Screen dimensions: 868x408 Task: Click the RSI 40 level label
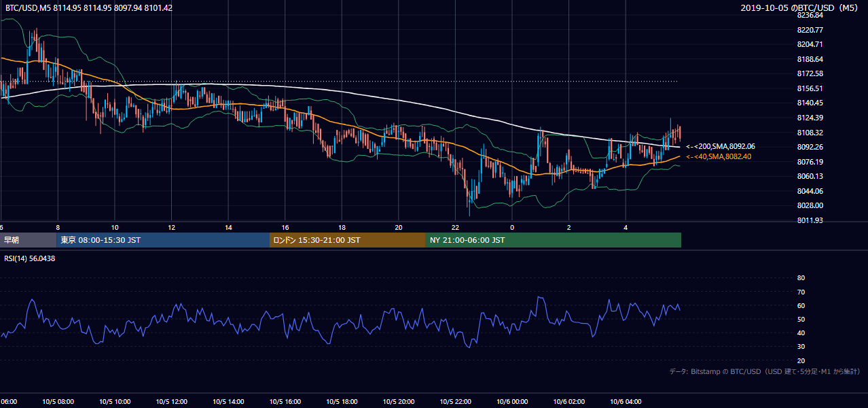pos(801,333)
